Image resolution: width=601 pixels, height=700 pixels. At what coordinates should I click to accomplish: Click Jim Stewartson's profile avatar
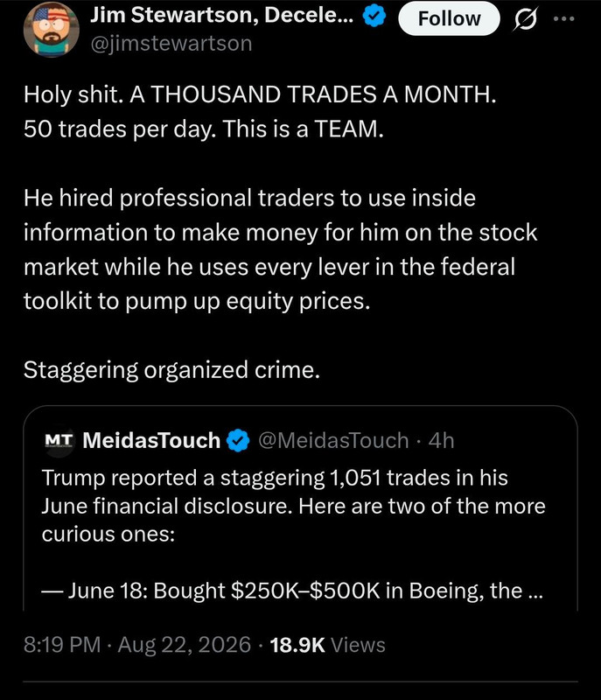tap(51, 31)
